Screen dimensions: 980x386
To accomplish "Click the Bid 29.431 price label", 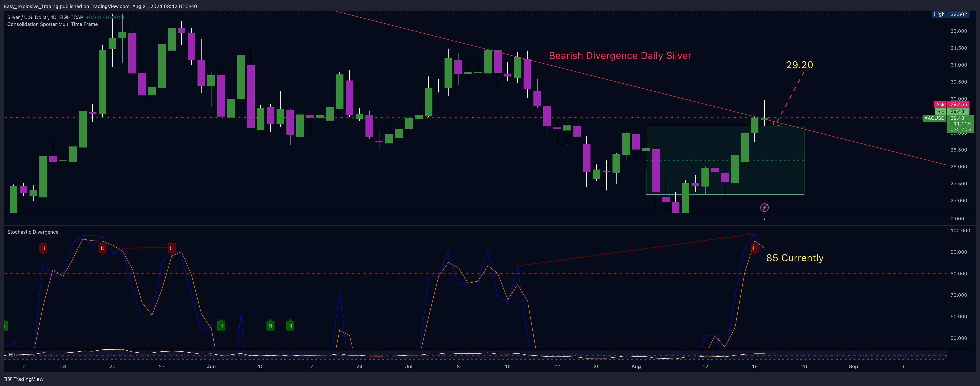I will coord(952,111).
